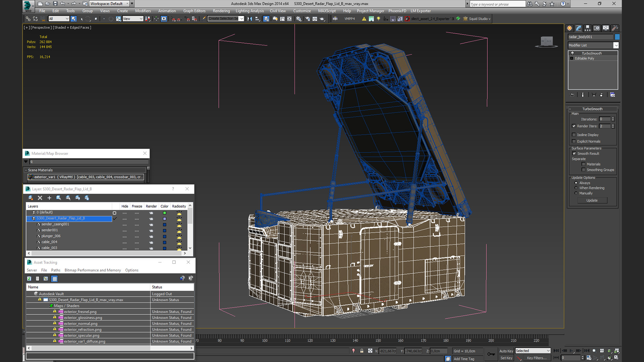Click the favorites star icon in title bar

[x=552, y=4]
